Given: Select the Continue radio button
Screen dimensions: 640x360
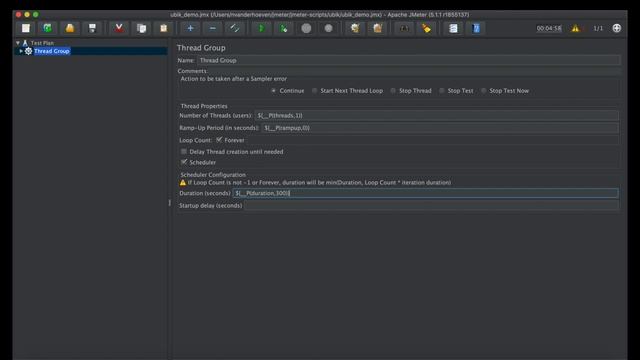Looking at the screenshot, I should [x=273, y=91].
